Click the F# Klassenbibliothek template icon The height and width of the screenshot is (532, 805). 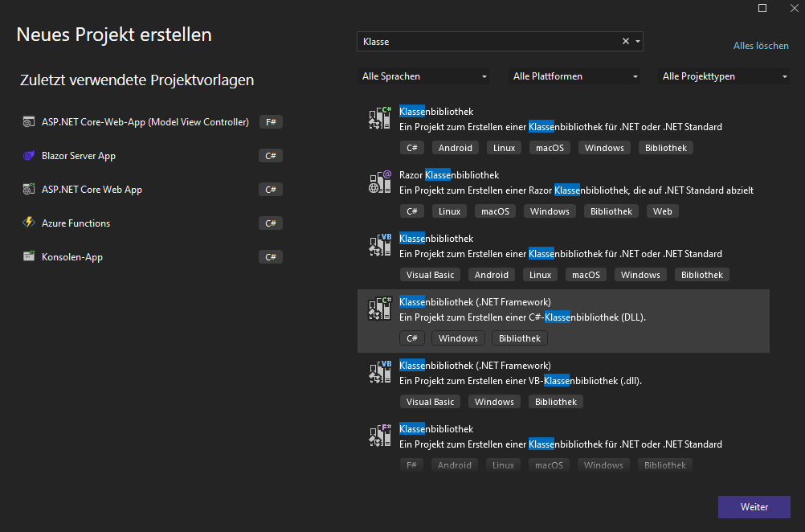point(379,436)
